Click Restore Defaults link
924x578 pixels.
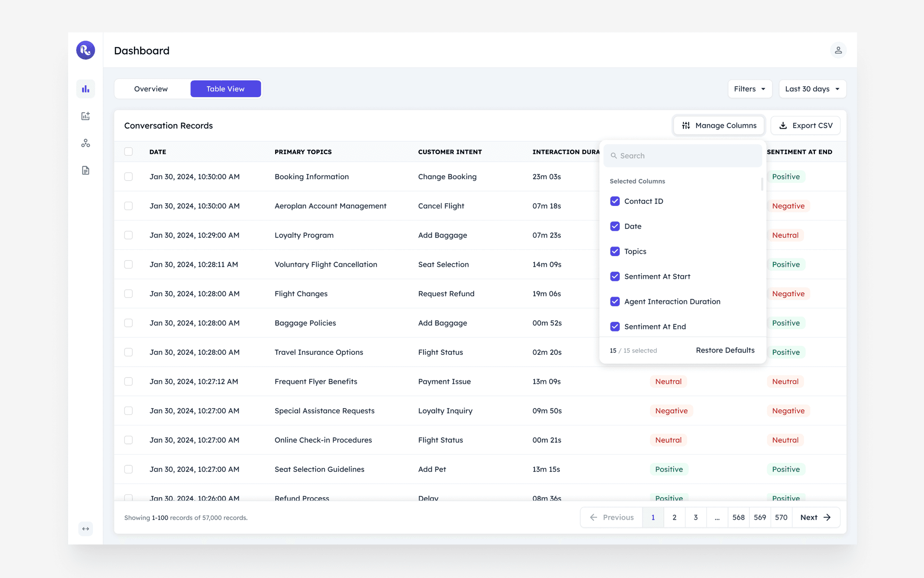(725, 350)
